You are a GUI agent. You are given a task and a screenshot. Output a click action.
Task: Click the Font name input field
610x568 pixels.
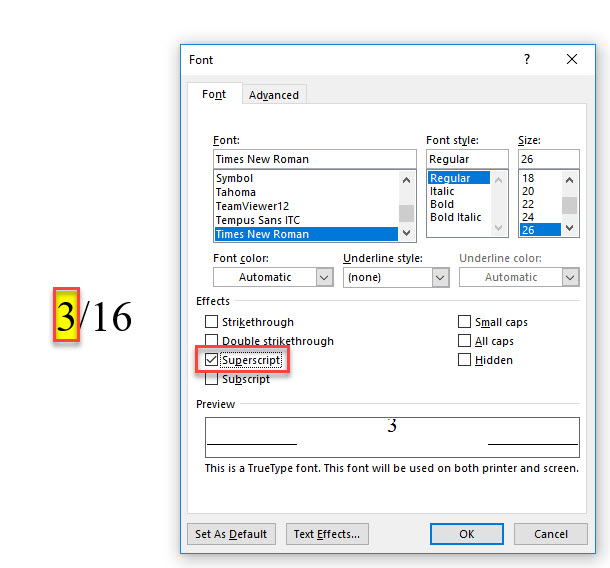pyautogui.click(x=314, y=159)
